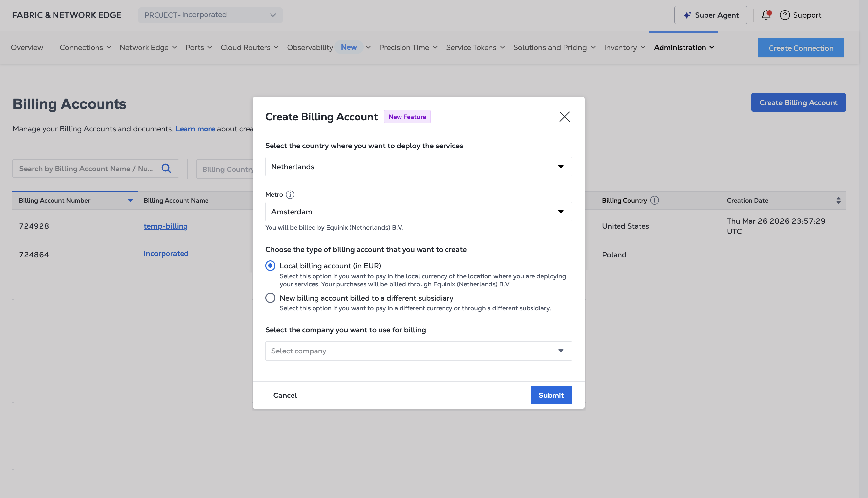Select Local billing account in EUR

[x=270, y=266]
